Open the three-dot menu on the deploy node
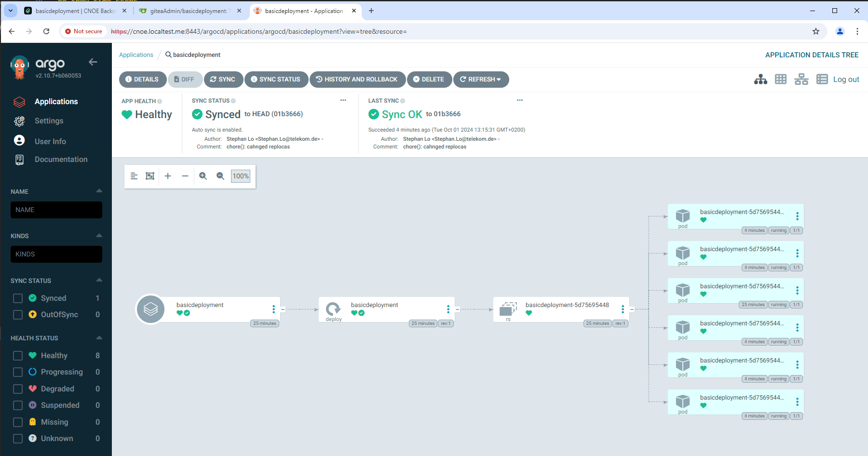The height and width of the screenshot is (456, 868). coord(448,309)
